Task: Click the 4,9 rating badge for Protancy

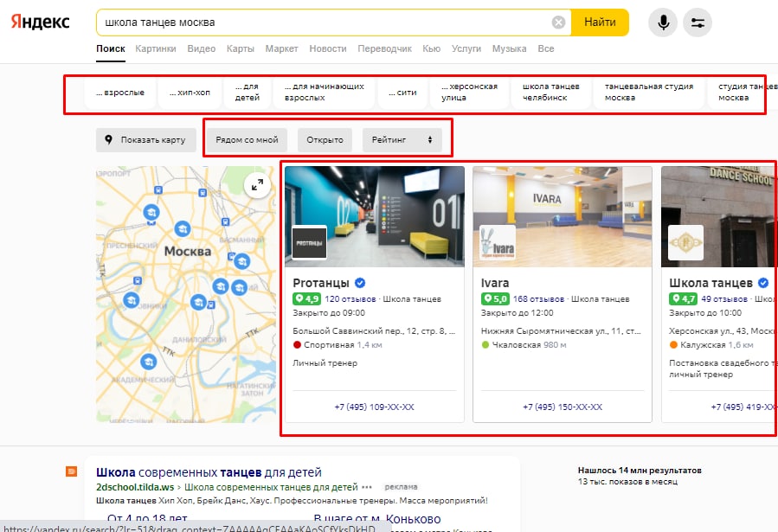Action: pyautogui.click(x=306, y=299)
